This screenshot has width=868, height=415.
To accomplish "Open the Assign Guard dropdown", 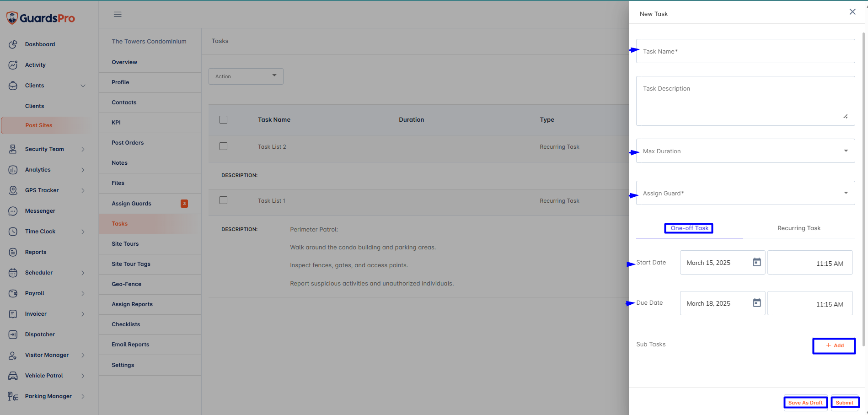I will pos(745,193).
